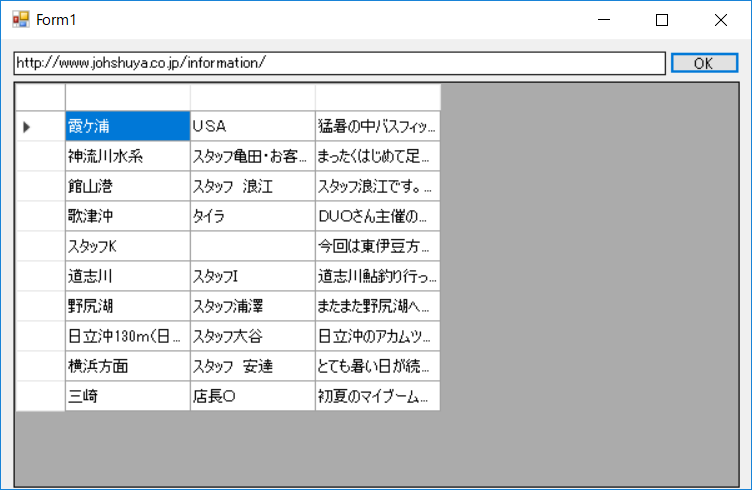Select cell 'スタッフ 安達'

tap(253, 366)
